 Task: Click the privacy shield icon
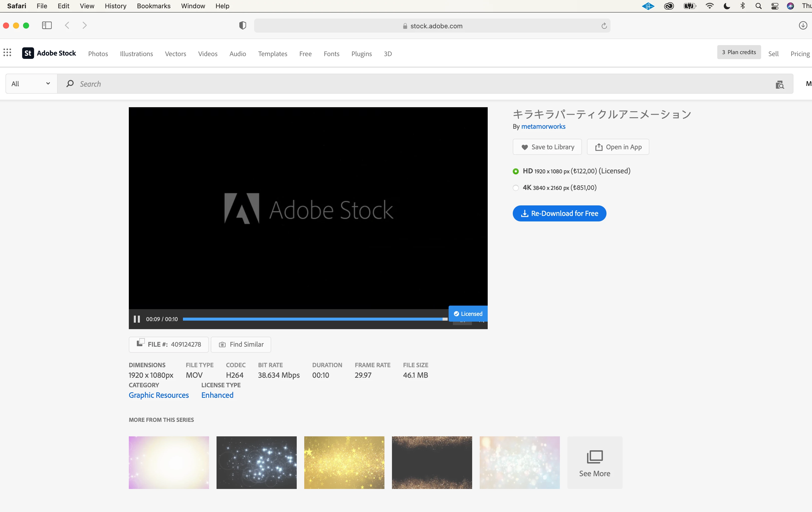242,26
